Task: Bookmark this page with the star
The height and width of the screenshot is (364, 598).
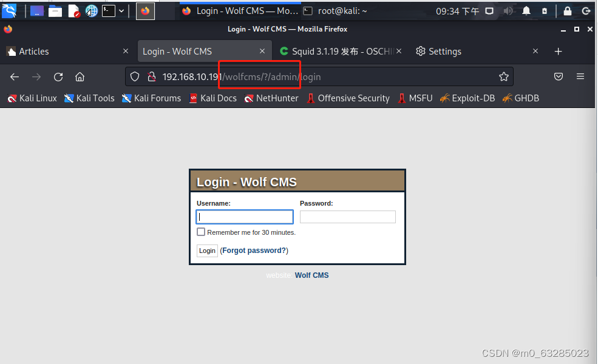Action: pos(504,77)
